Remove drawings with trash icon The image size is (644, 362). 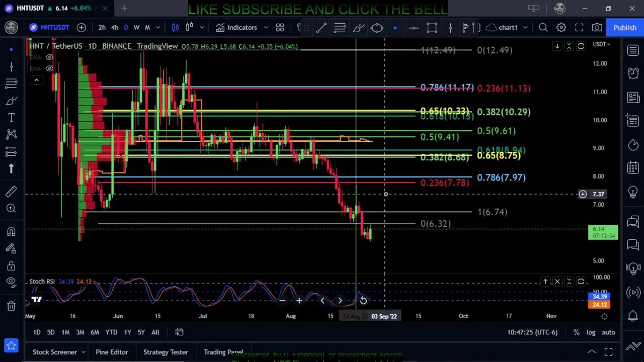coord(11,306)
